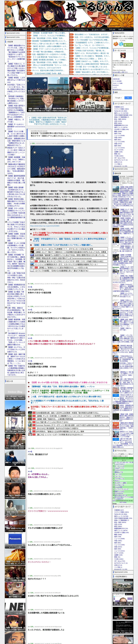This screenshot has width=138, height=644.
Task: Click the Google search magnifier button
Action: click(x=128, y=98)
